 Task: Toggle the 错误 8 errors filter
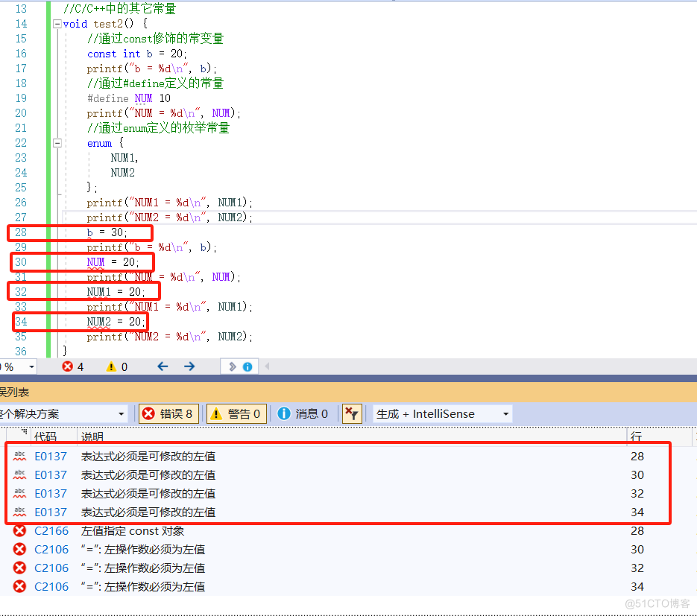point(168,414)
